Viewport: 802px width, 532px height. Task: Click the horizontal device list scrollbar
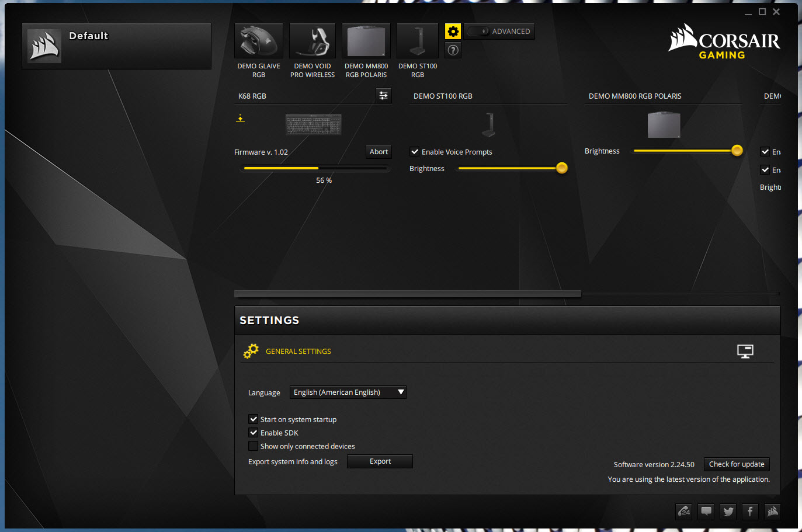pyautogui.click(x=408, y=294)
